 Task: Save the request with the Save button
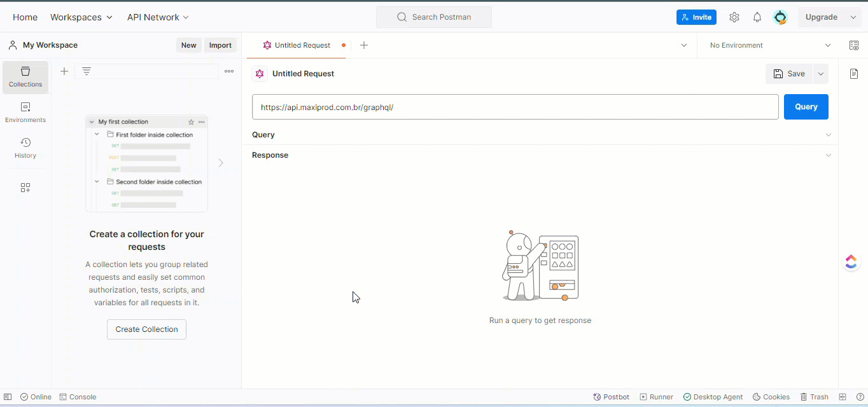pos(789,74)
